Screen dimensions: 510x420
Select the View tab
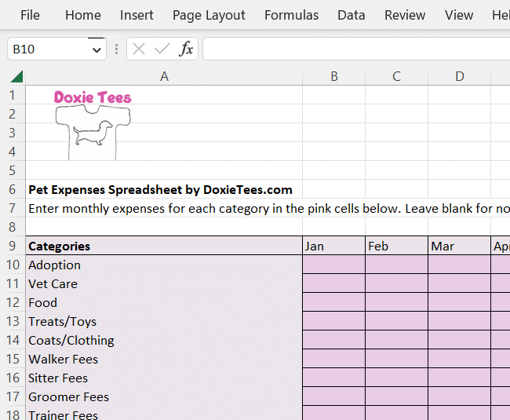pyautogui.click(x=459, y=15)
